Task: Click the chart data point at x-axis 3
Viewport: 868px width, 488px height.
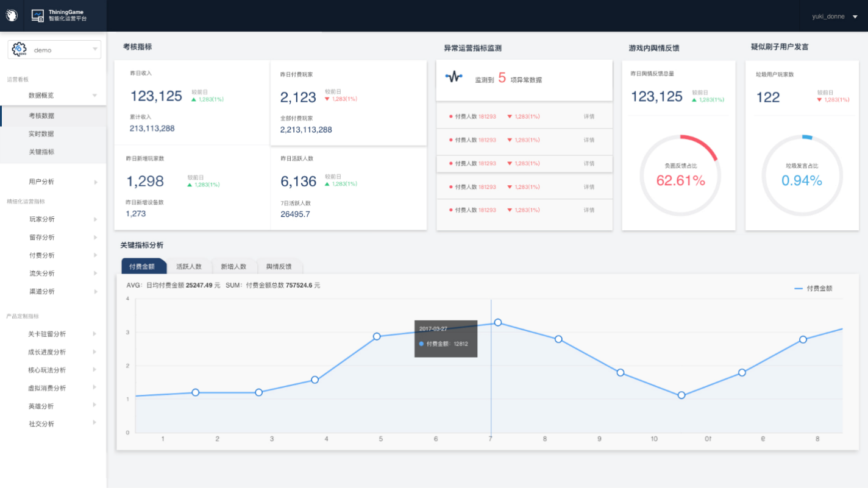Action: coord(258,392)
